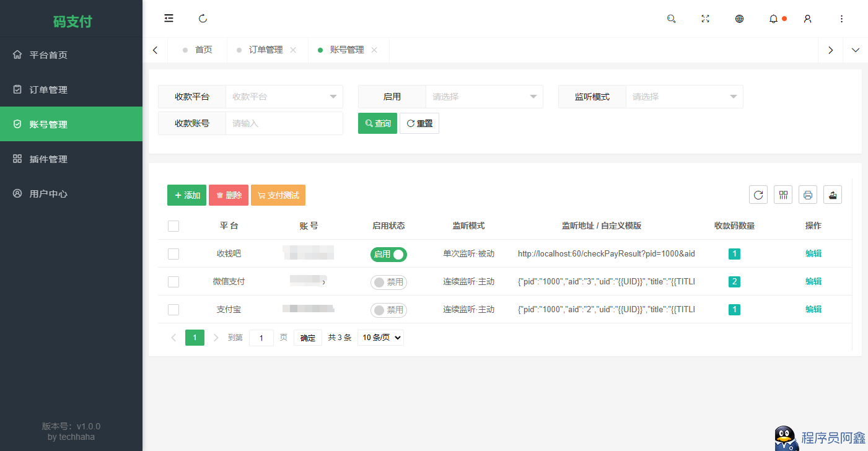
Task: Select the 账号管理 tab
Action: coord(347,50)
